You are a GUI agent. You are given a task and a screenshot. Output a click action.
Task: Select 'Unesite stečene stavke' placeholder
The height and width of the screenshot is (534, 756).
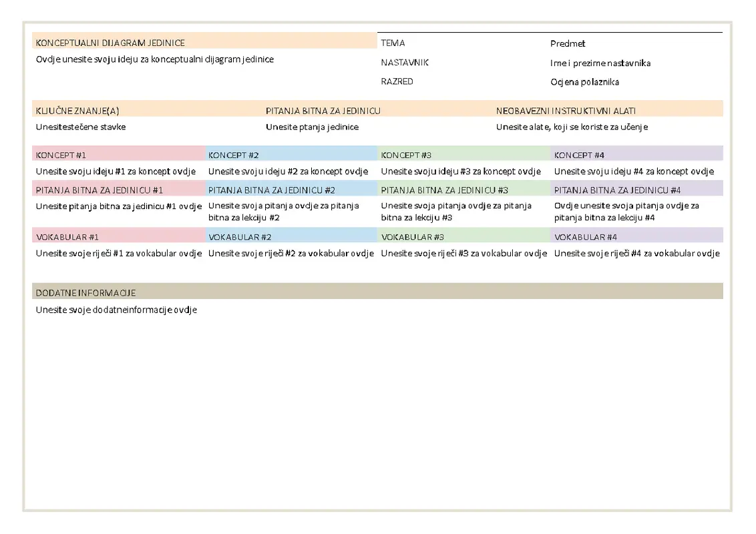tap(81, 127)
